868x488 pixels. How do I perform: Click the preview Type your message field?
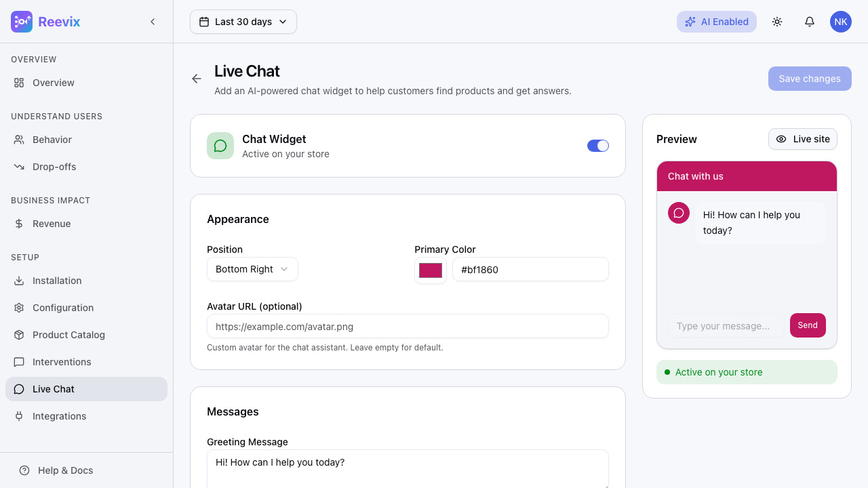click(726, 326)
